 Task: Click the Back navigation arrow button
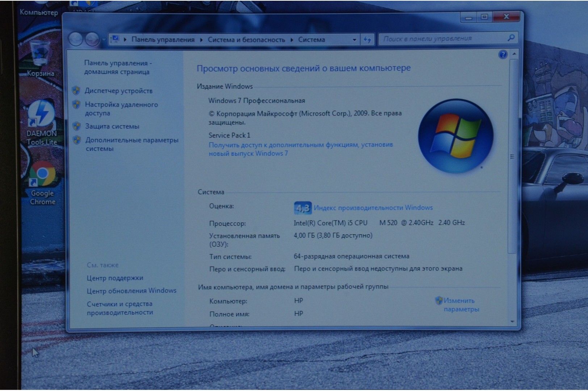(76, 39)
